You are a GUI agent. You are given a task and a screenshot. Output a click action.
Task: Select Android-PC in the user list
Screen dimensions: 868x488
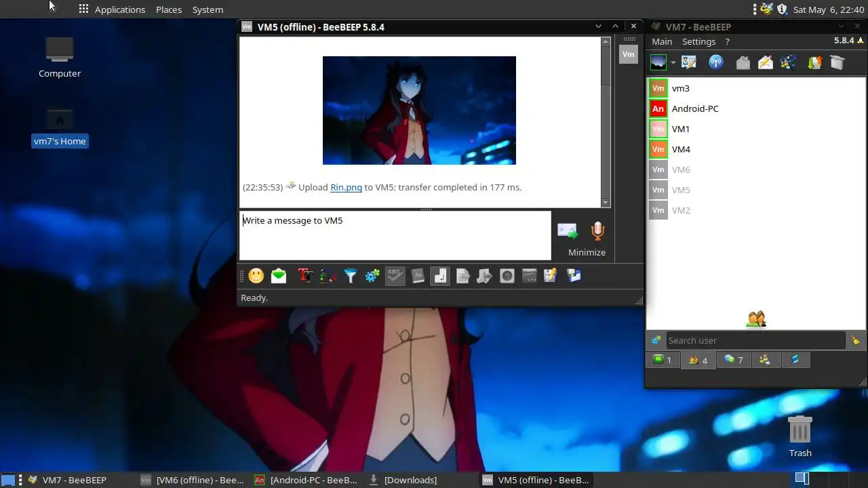click(x=756, y=108)
